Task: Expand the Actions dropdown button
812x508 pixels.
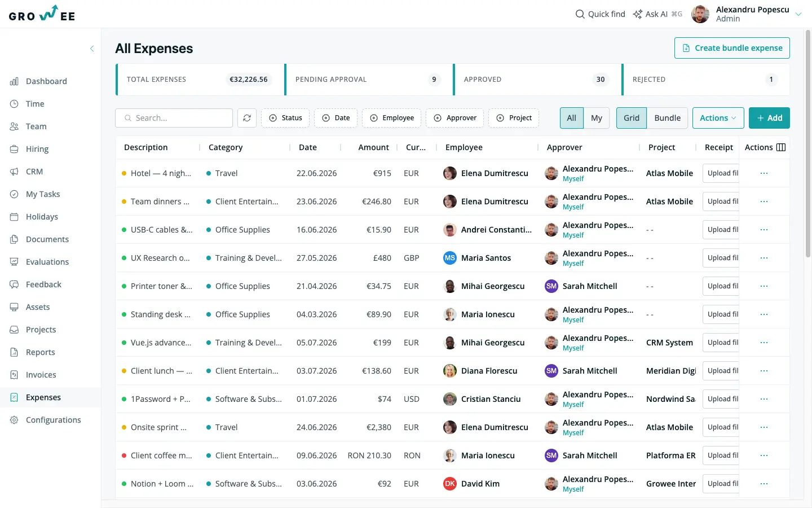Action: [x=718, y=118]
